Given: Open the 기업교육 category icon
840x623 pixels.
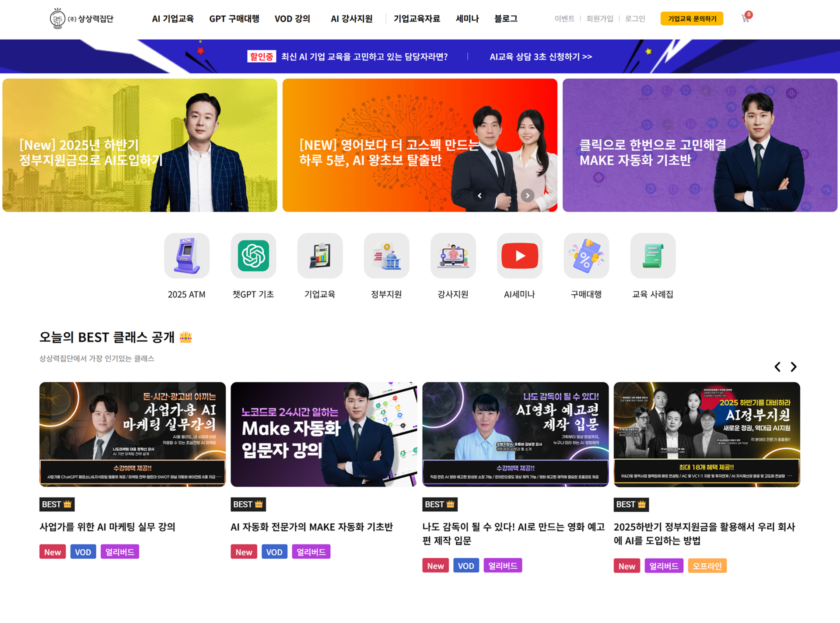Looking at the screenshot, I should (320, 256).
